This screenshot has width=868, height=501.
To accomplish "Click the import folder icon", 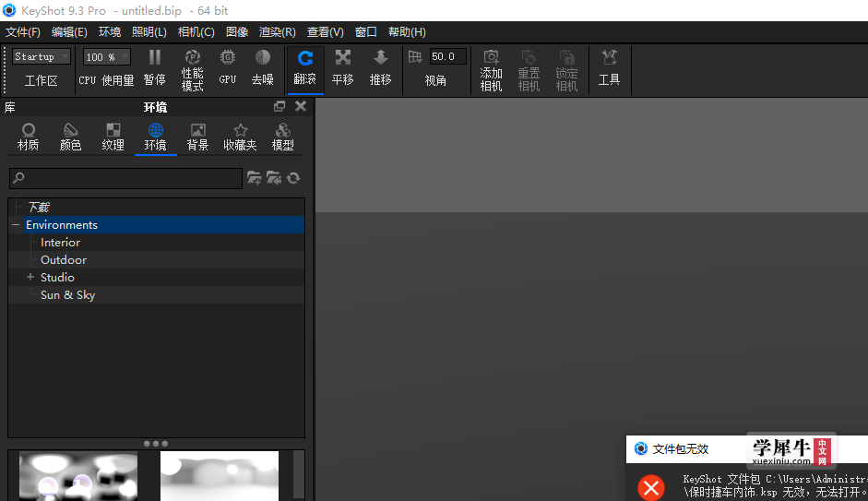I will 273,178.
